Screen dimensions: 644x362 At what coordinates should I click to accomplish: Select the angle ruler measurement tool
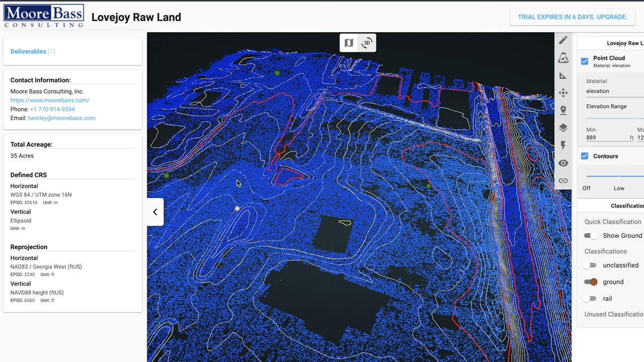click(563, 75)
